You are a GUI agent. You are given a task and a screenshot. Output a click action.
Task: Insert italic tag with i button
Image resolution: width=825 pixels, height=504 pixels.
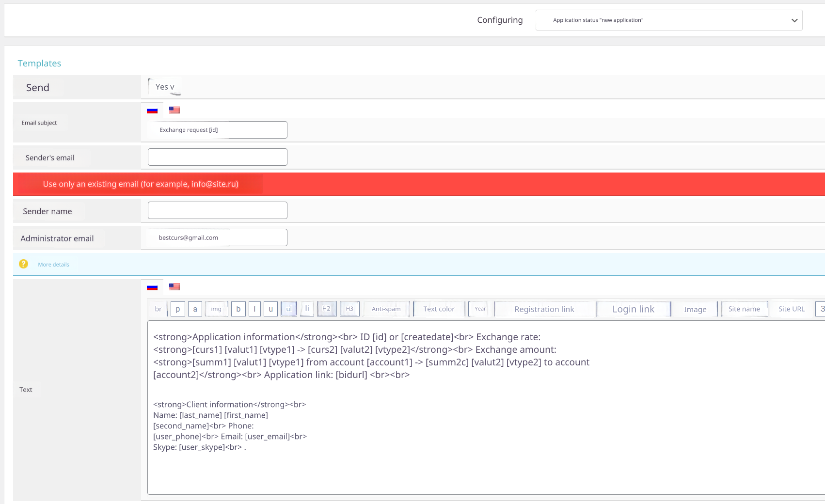[254, 309]
